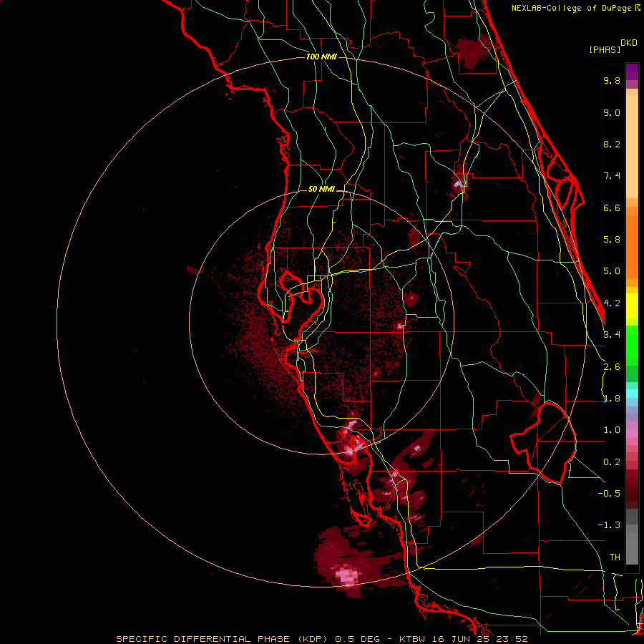This screenshot has width=644, height=644.
Task: Pick the bright green segment of the color bar
Action: click(632, 345)
